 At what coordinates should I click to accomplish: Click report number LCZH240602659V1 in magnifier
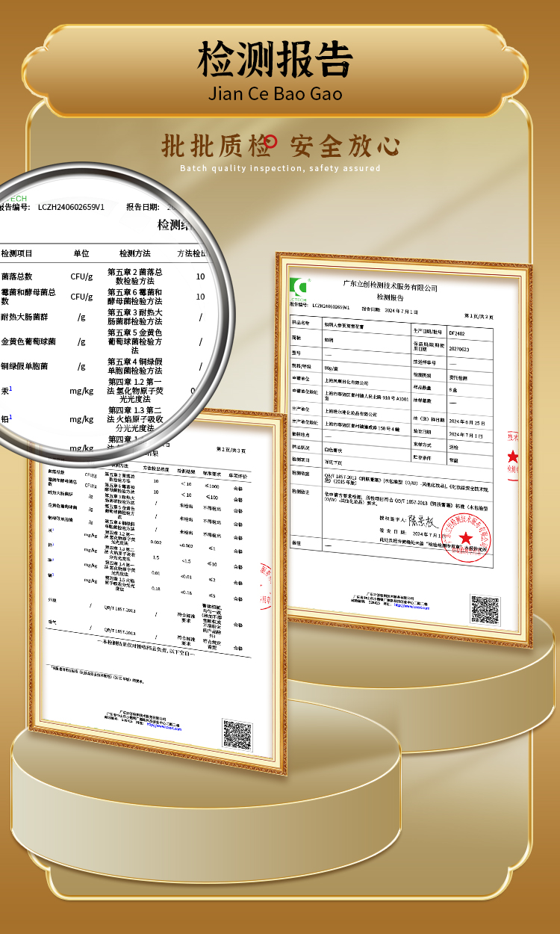click(71, 206)
